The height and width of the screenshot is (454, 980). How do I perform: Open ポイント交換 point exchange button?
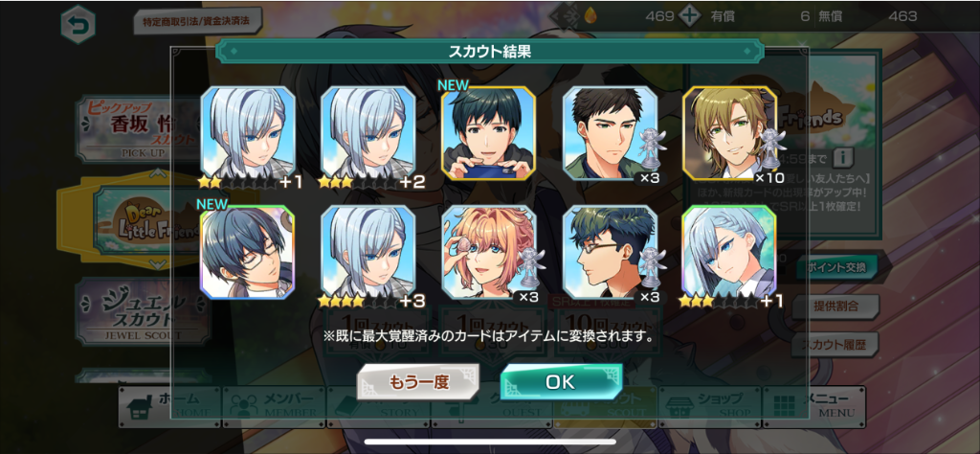pos(836,267)
